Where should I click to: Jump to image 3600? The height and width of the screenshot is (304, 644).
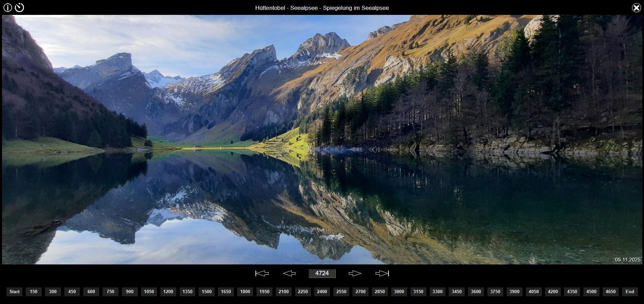[x=476, y=291]
